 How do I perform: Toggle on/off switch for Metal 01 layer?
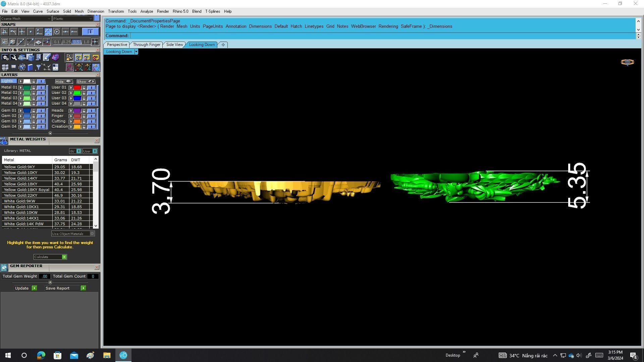point(41,87)
